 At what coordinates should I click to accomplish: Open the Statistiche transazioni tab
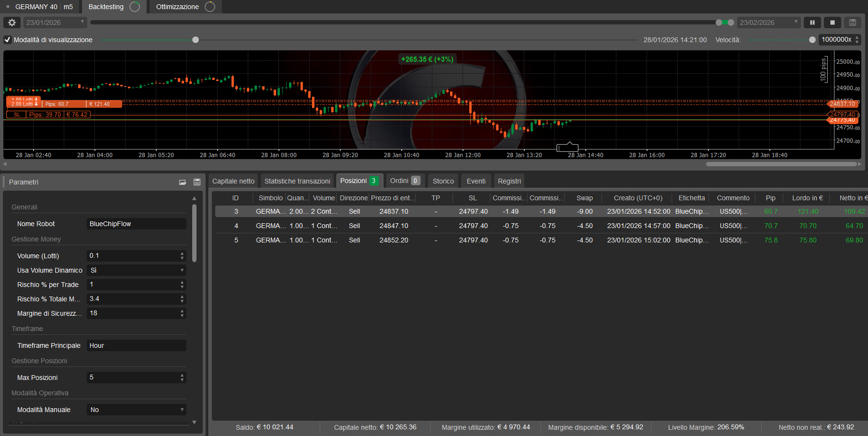pyautogui.click(x=297, y=181)
